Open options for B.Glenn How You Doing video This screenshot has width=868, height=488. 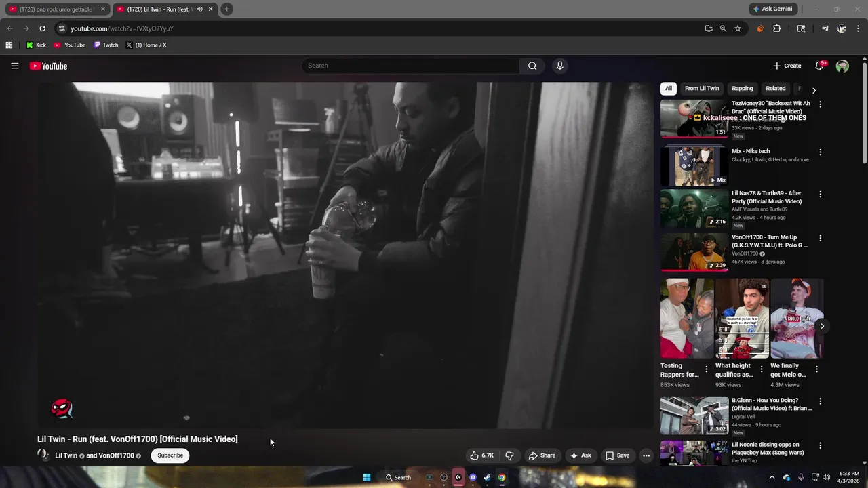(820, 401)
